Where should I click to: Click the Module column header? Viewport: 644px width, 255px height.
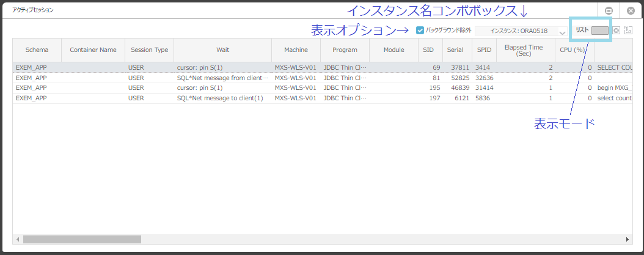click(x=394, y=50)
